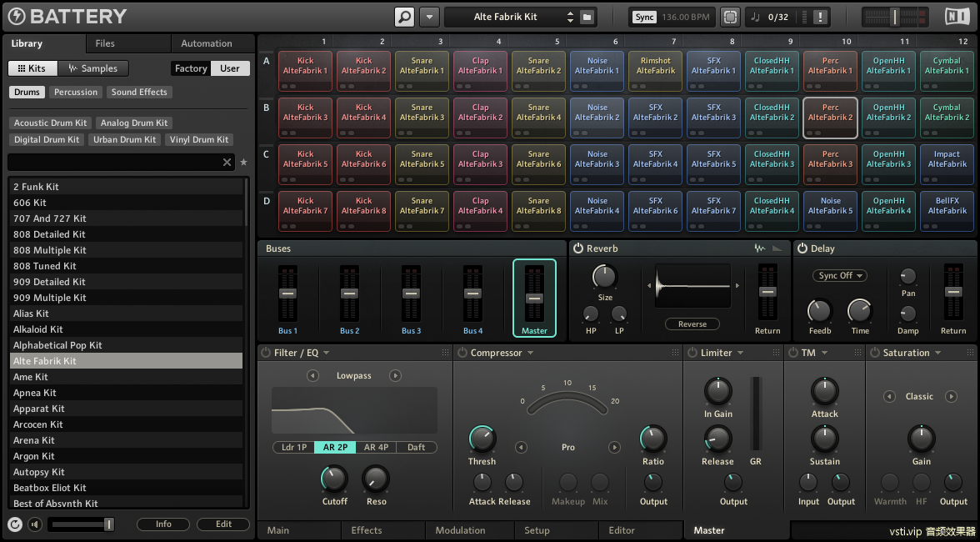Toggle the Sync tempo button
The height and width of the screenshot is (542, 980).
point(644,17)
